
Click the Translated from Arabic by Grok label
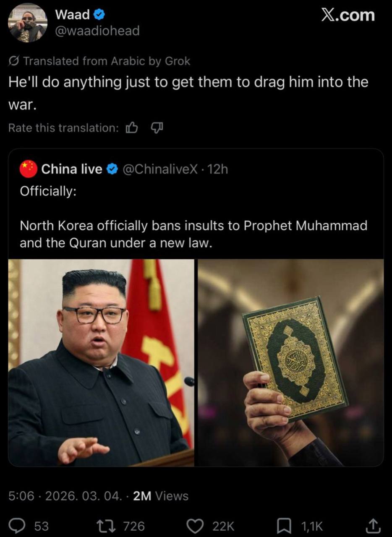coord(99,61)
